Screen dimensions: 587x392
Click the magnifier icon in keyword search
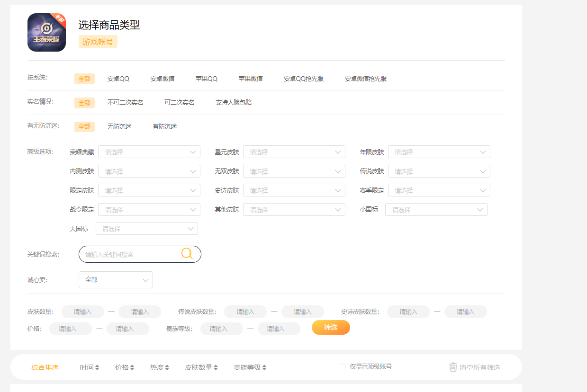(x=187, y=254)
